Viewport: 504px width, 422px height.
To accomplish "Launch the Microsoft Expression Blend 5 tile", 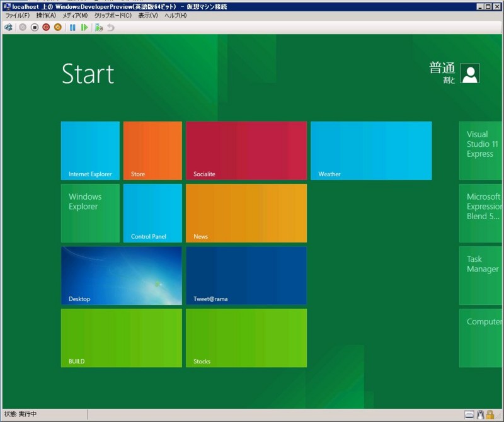I will [x=480, y=213].
